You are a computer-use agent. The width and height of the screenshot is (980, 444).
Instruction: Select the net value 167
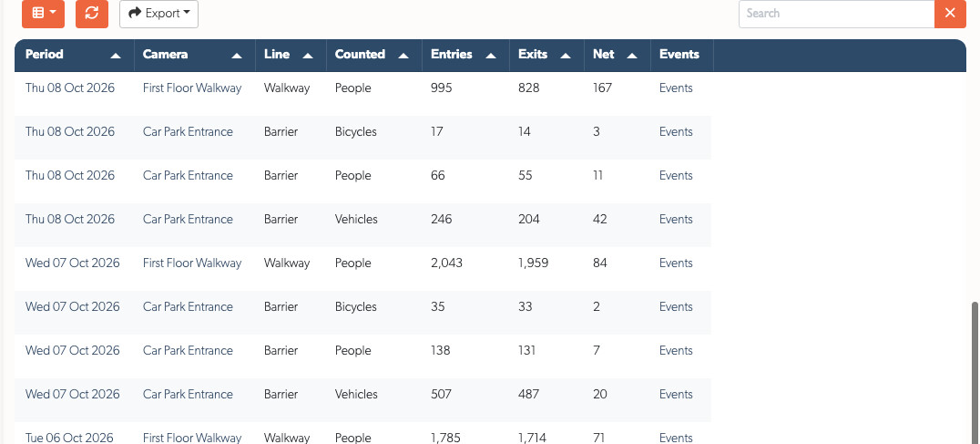603,88
